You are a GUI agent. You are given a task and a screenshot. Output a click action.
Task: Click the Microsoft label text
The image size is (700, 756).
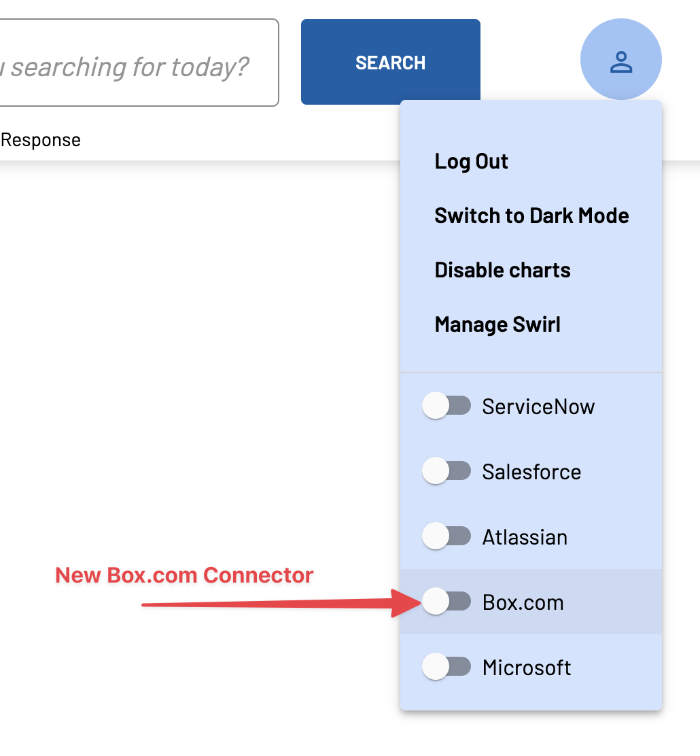click(x=527, y=668)
